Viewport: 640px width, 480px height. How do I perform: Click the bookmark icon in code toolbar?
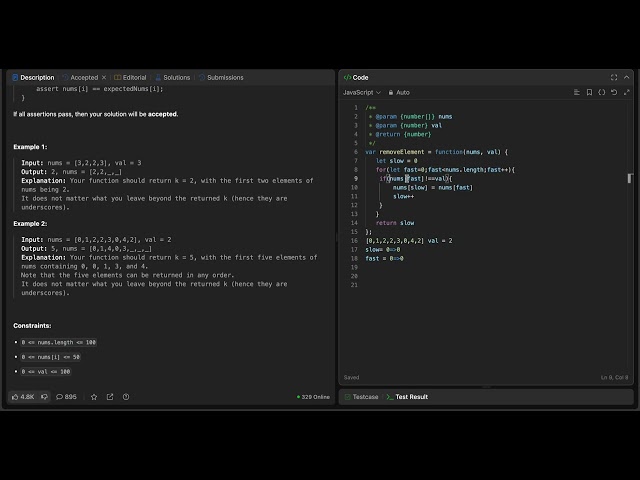pyautogui.click(x=589, y=93)
